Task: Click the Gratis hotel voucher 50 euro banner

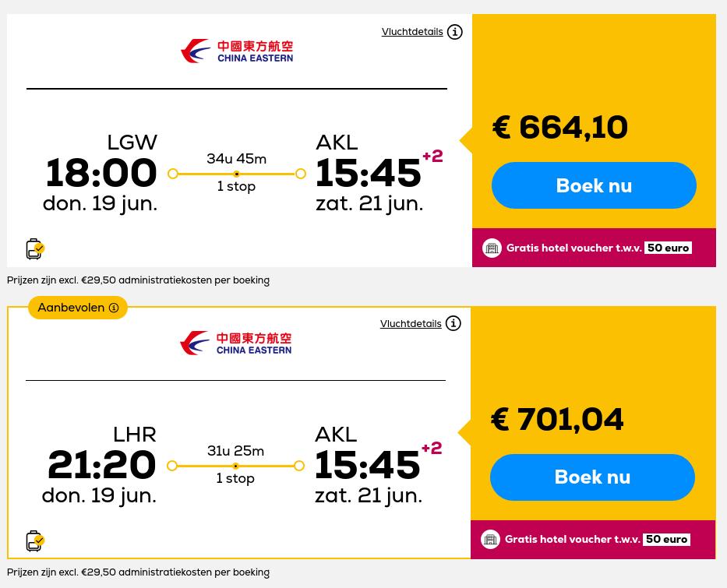Action: pos(594,248)
